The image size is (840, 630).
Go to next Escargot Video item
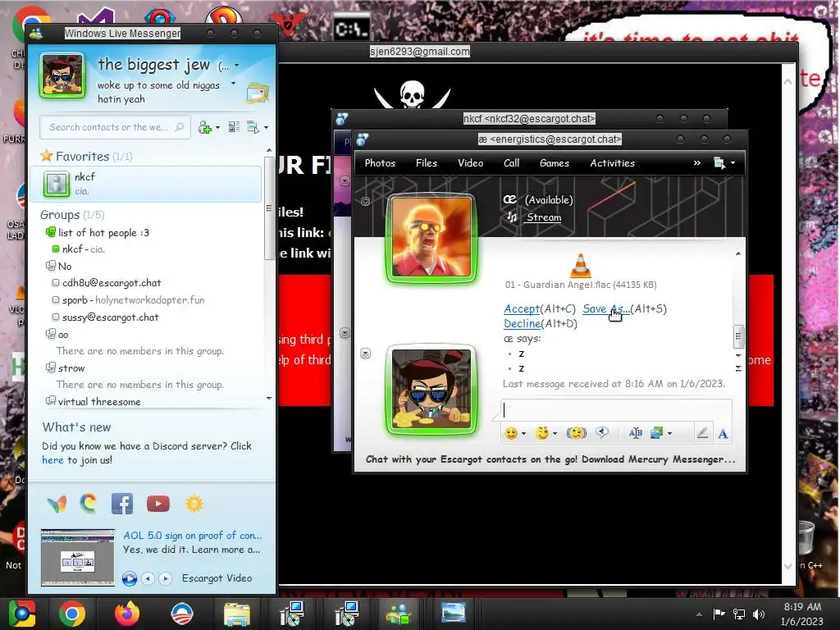point(165,578)
